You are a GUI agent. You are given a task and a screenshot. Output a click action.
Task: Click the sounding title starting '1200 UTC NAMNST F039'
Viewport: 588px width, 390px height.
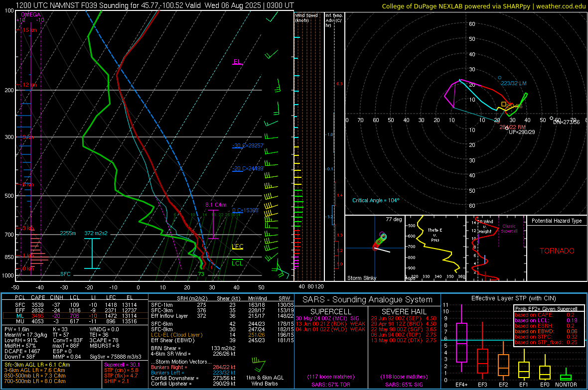155,5
